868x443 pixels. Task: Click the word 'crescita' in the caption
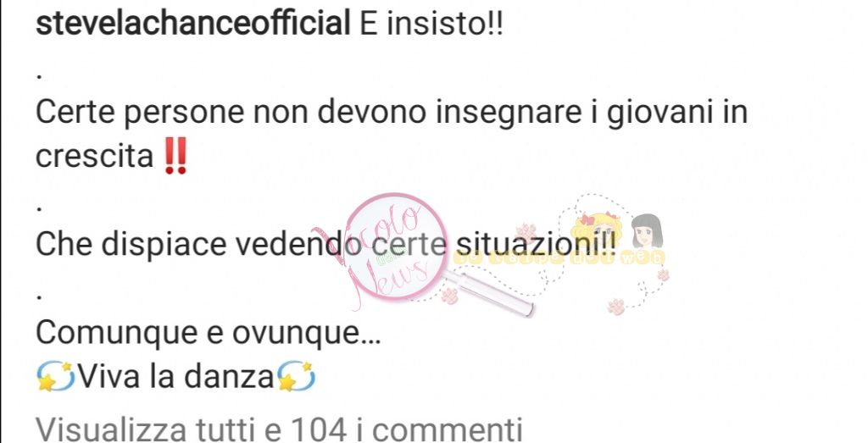pyautogui.click(x=95, y=156)
